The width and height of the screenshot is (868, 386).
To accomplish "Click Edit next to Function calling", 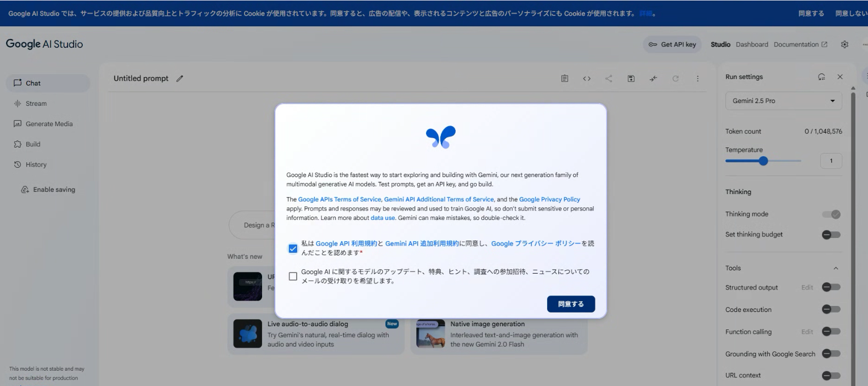I will click(x=807, y=332).
